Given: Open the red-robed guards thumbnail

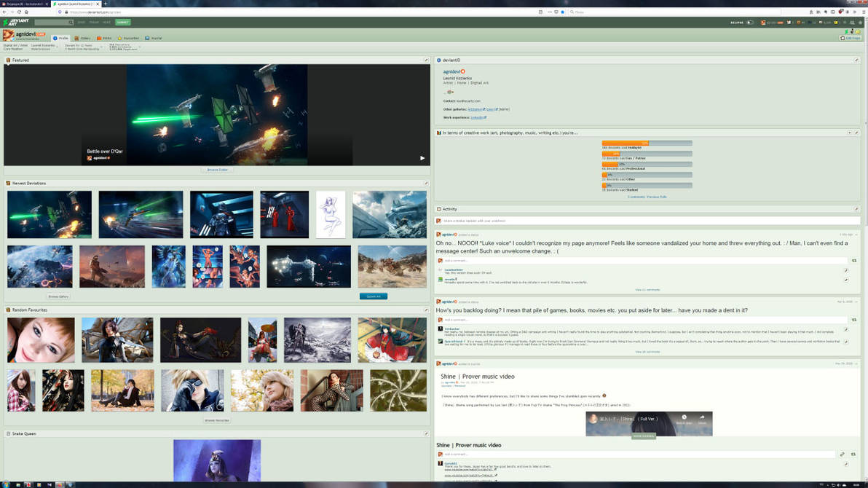Looking at the screenshot, I should click(285, 214).
